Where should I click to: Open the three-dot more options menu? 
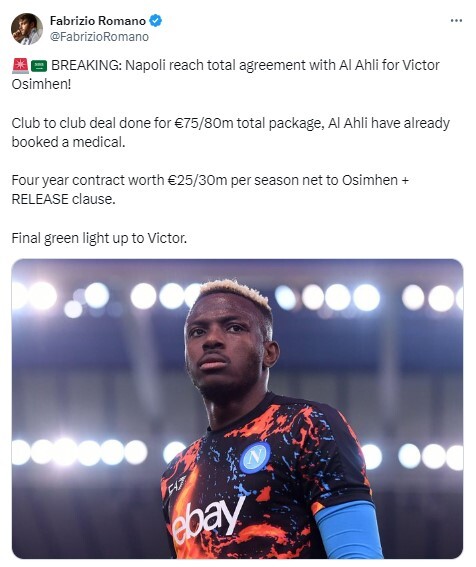pos(456,21)
